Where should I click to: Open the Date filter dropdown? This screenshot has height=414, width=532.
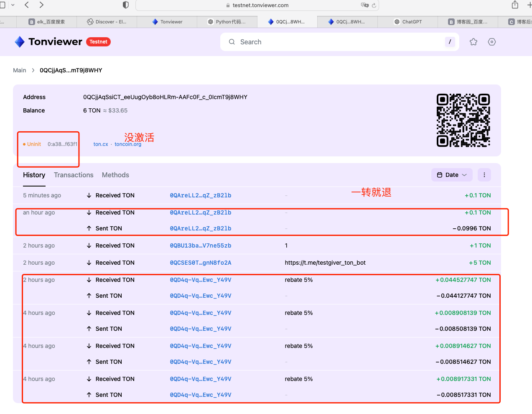(452, 175)
